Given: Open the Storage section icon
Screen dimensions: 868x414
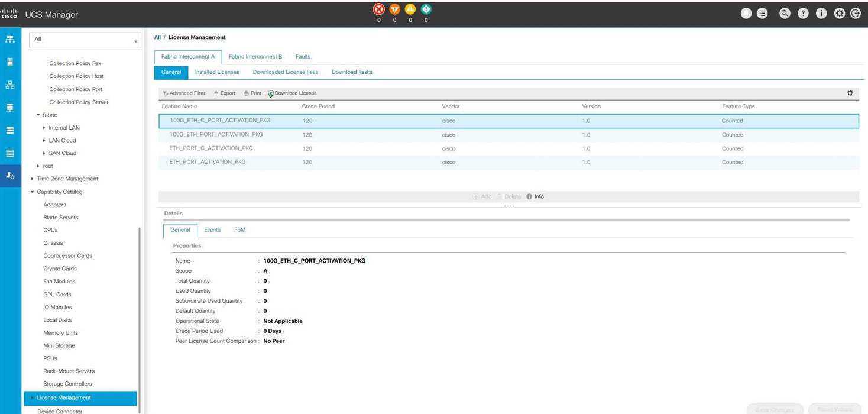Looking at the screenshot, I should (x=10, y=153).
